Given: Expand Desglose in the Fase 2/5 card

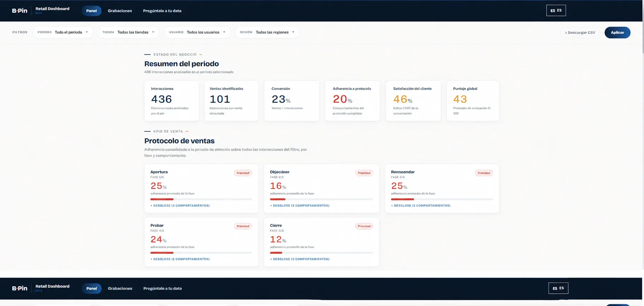Looking at the screenshot, I should (x=300, y=205).
